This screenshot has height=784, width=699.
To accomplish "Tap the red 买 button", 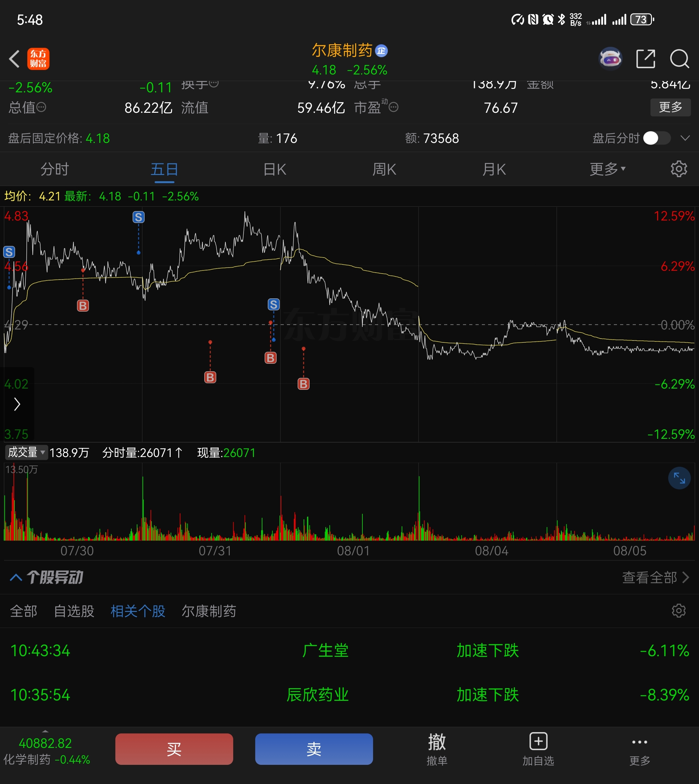I will pyautogui.click(x=174, y=749).
